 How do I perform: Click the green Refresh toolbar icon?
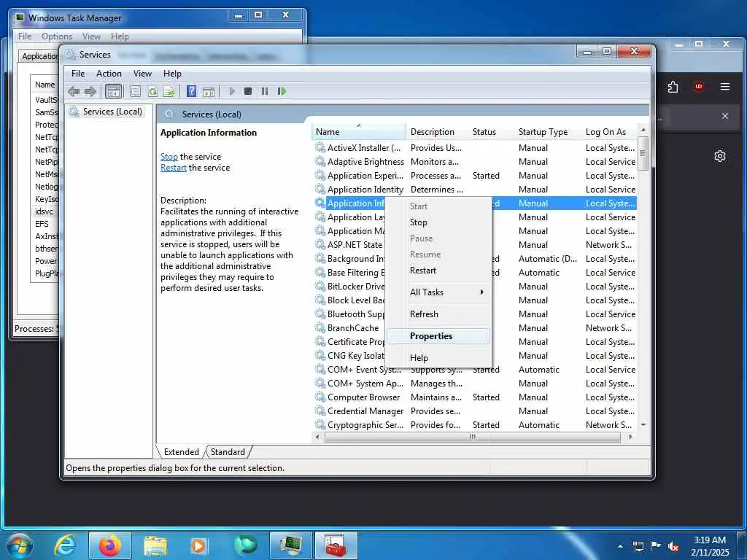point(152,91)
